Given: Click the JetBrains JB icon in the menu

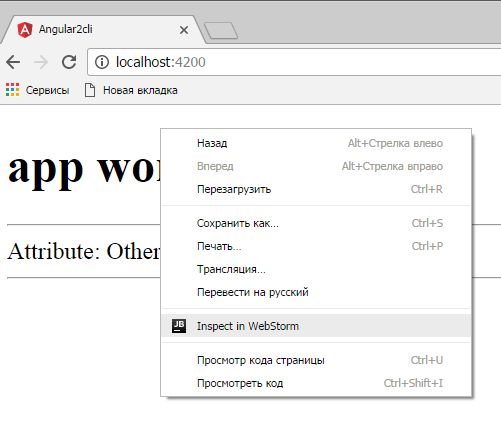Looking at the screenshot, I should point(179,326).
